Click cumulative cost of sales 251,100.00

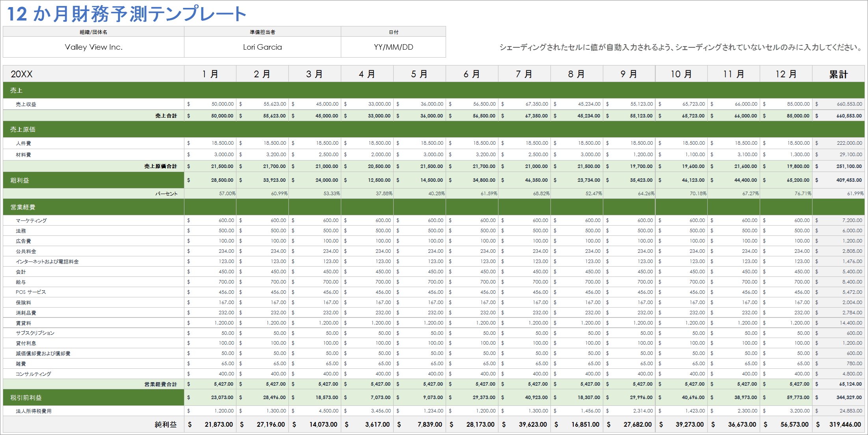point(838,166)
